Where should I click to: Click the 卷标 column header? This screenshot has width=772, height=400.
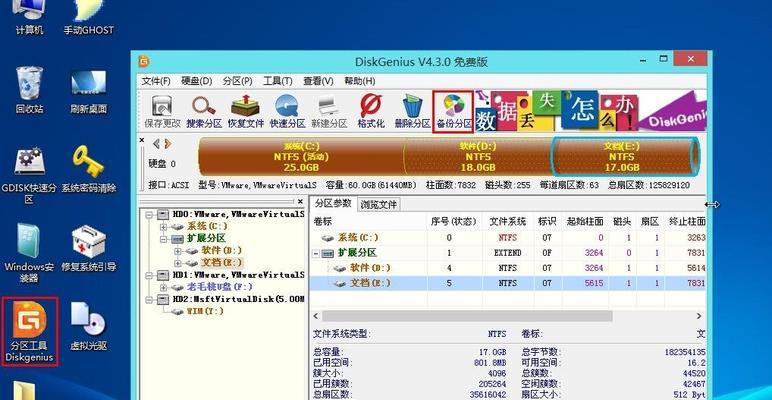pos(369,222)
